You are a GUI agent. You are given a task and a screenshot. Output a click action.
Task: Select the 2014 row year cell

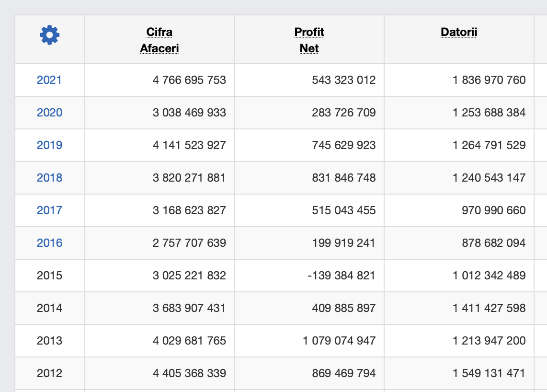coord(49,308)
